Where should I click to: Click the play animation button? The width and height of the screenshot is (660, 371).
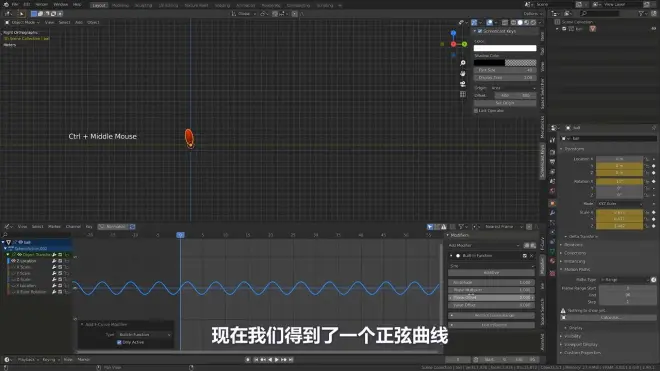click(x=277, y=360)
